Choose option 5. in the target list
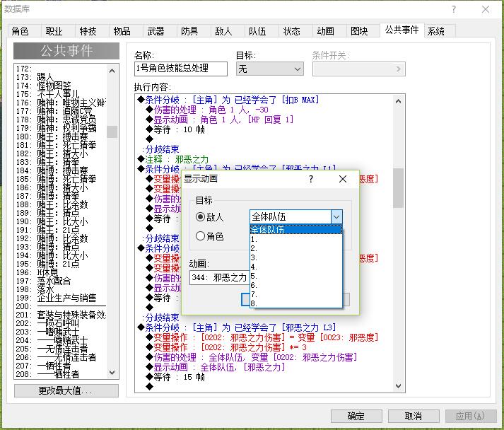 click(295, 276)
